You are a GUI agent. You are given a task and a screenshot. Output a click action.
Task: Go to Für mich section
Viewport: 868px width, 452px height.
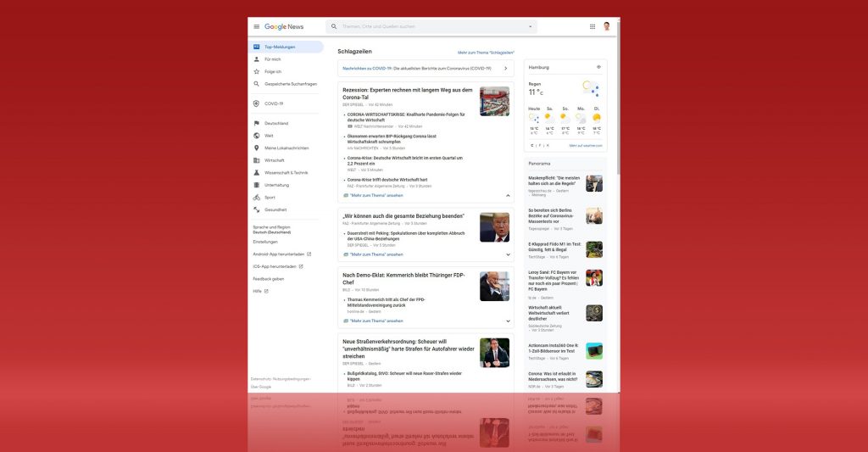(273, 59)
